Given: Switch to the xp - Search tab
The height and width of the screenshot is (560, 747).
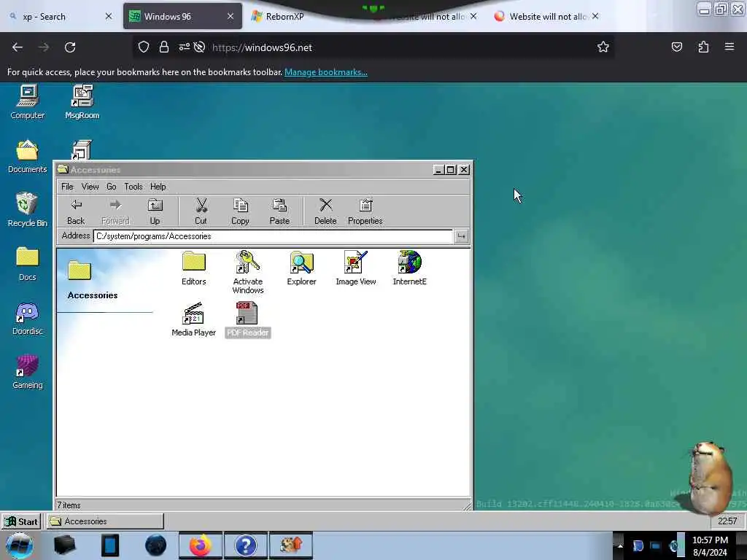Looking at the screenshot, I should [60, 17].
